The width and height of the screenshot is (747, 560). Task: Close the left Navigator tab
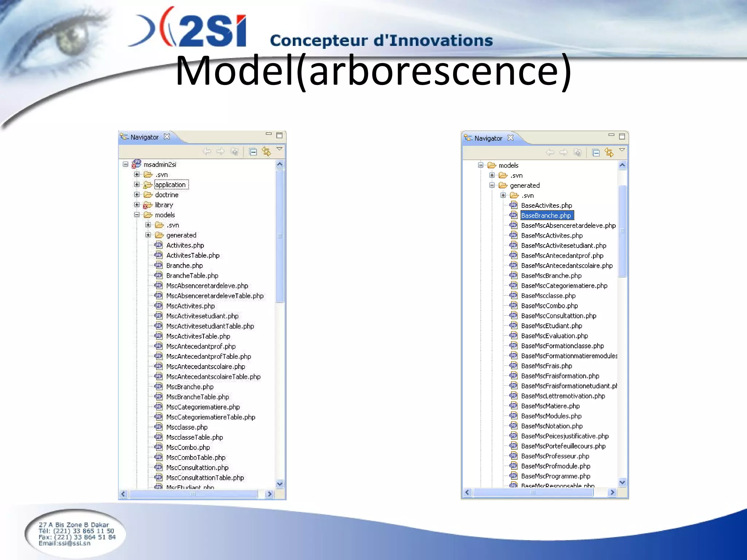pyautogui.click(x=167, y=137)
